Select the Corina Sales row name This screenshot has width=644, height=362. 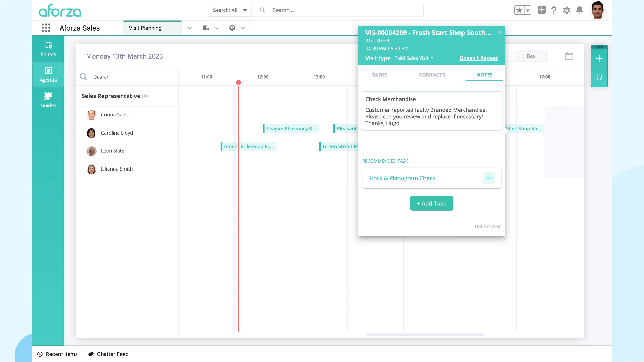pos(115,115)
